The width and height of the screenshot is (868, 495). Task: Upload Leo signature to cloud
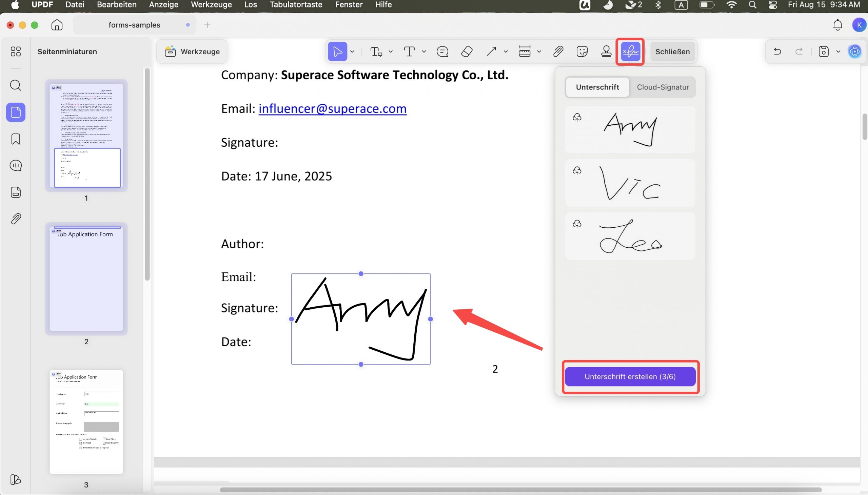(577, 224)
